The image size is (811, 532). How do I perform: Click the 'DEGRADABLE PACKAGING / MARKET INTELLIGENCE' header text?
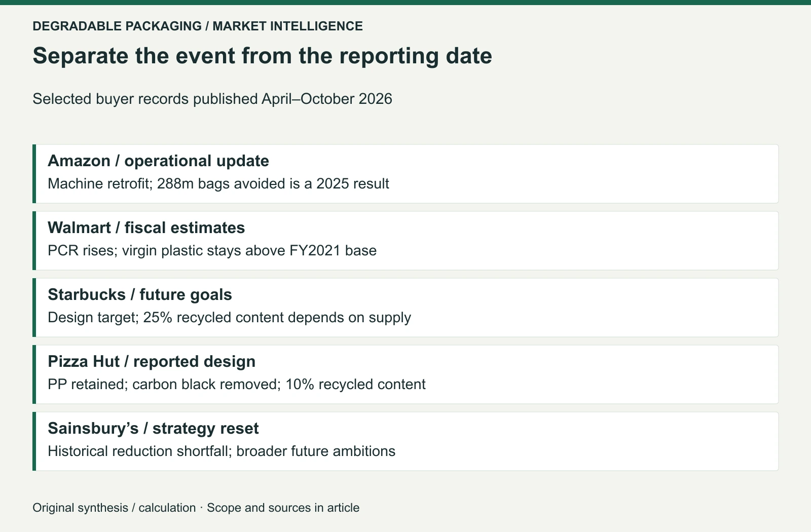(198, 26)
